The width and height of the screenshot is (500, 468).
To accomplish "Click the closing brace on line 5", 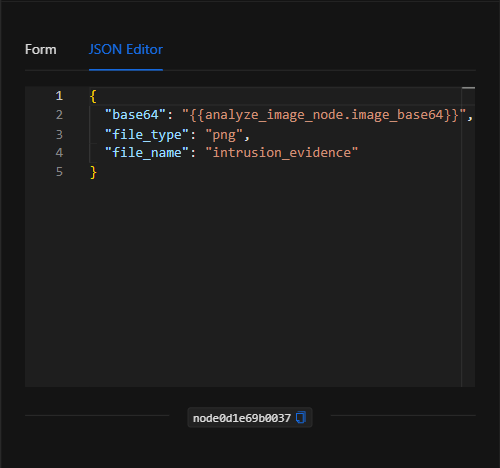I will point(93,172).
